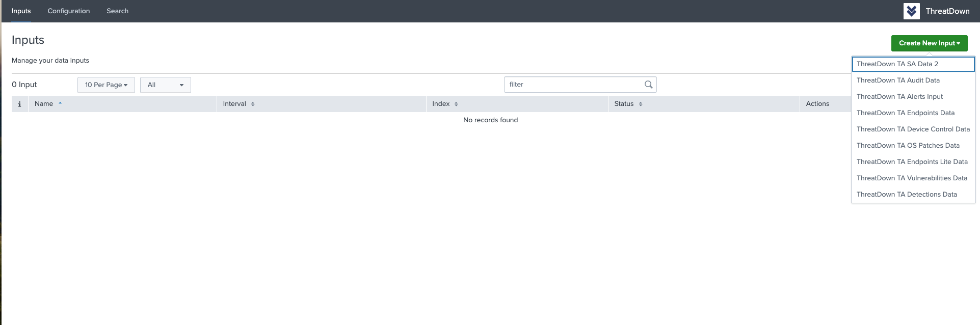
Task: Pick ThreatDown TA Vulnerabilities Data
Action: click(913, 178)
